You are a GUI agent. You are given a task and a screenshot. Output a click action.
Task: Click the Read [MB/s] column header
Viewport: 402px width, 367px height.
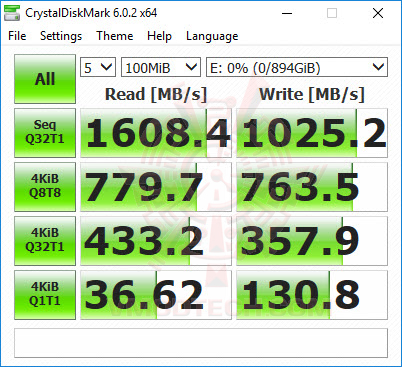(156, 94)
